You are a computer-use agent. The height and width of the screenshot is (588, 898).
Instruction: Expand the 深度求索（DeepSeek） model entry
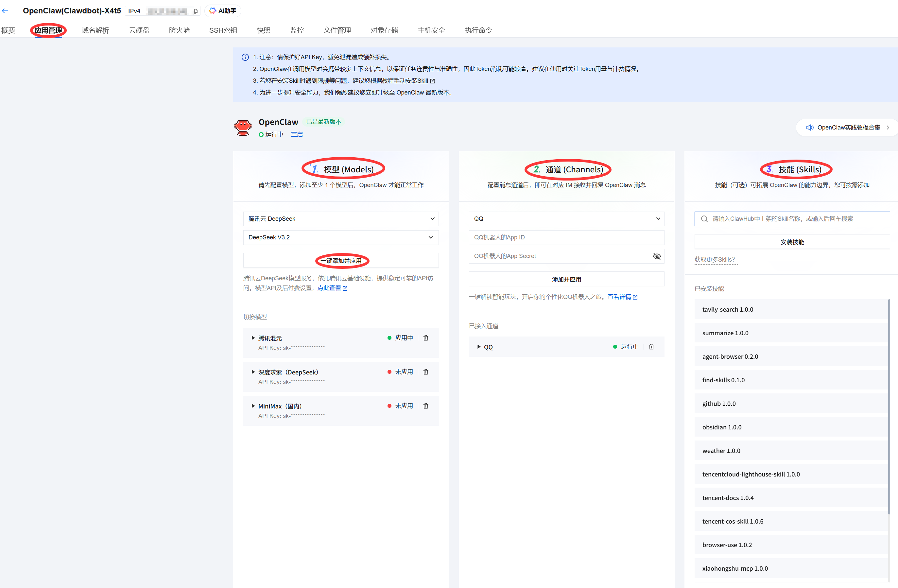pos(253,372)
